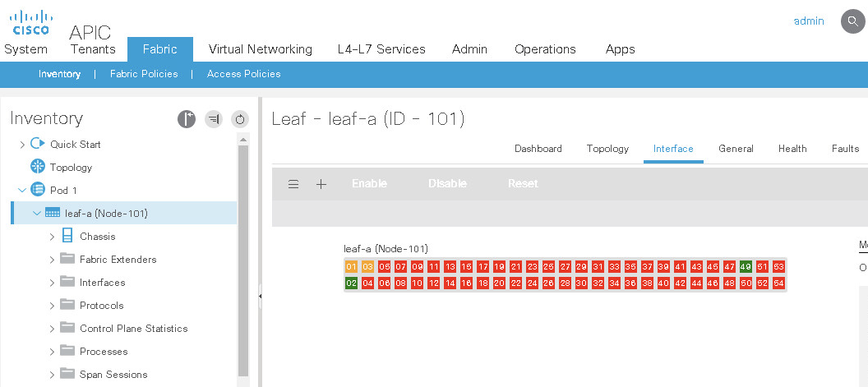Expand the Span Sessions folder
This screenshot has width=868, height=387.
52,375
